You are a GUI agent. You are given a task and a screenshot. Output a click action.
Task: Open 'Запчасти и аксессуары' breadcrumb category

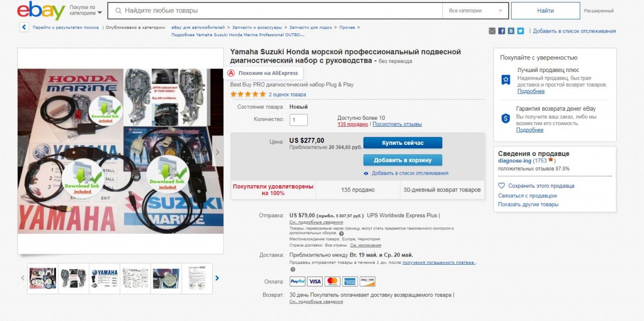257,27
